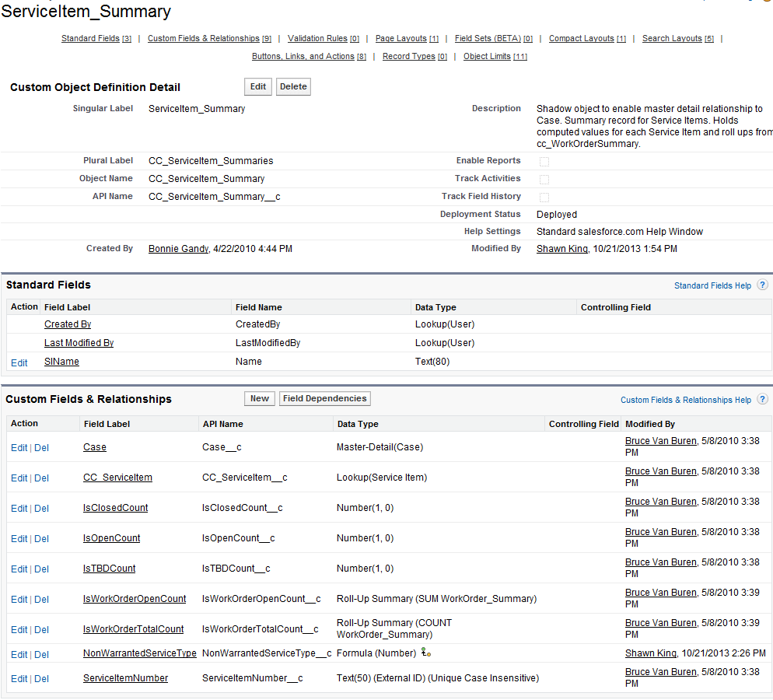Open Shawn King in the Modified By row
This screenshot has height=700, width=773.
554,248
